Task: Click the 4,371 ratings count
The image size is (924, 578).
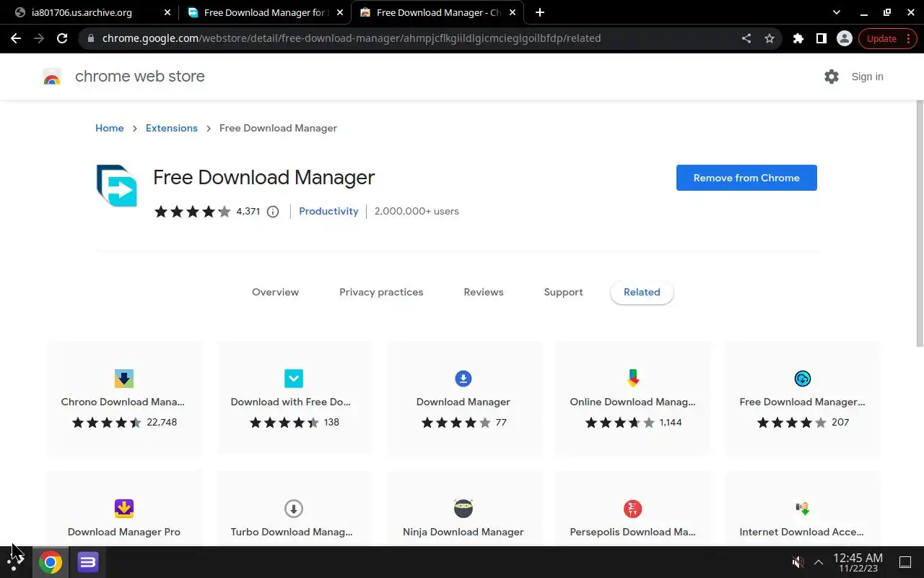Action: [248, 212]
